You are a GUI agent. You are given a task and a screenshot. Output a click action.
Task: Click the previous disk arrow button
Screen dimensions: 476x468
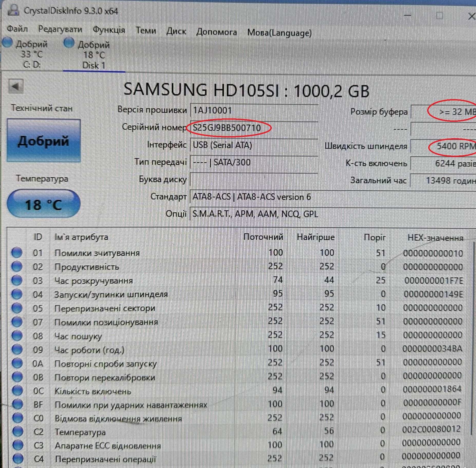point(16,86)
